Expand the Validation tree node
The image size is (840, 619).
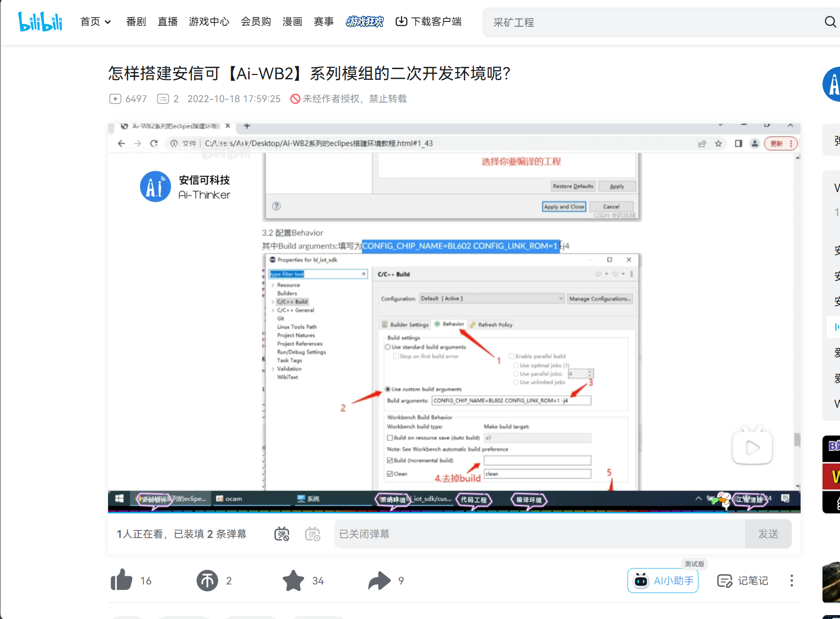[x=273, y=369]
